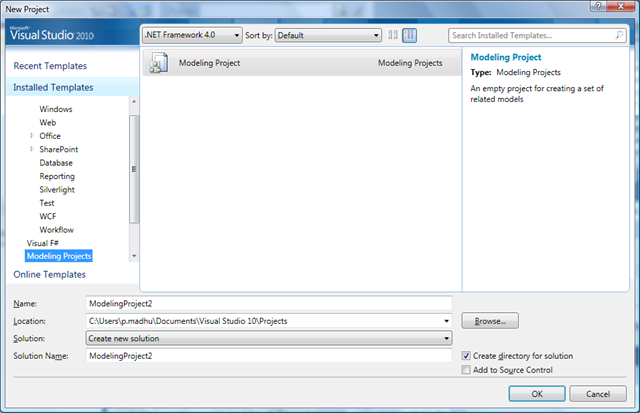
Task: Open the Location path dropdown arrow
Action: coord(447,321)
